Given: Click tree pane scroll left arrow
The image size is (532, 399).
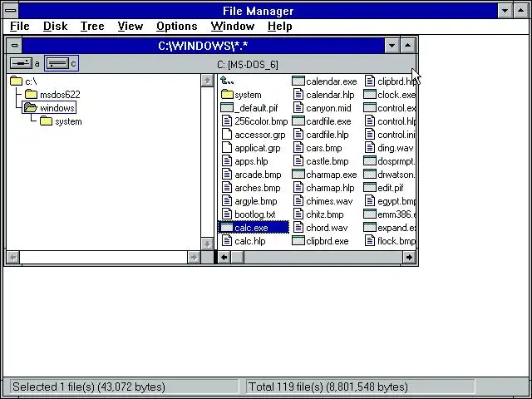Looking at the screenshot, I should click(x=13, y=257).
